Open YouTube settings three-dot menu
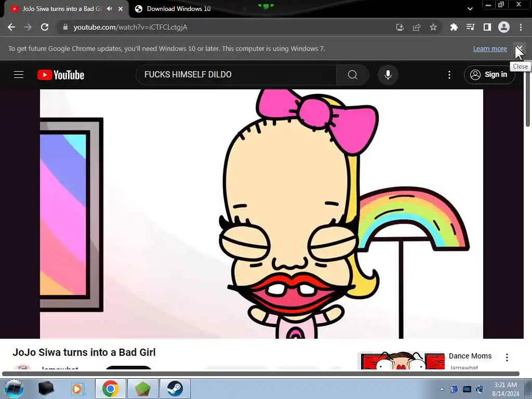This screenshot has height=399, width=532. pos(449,75)
